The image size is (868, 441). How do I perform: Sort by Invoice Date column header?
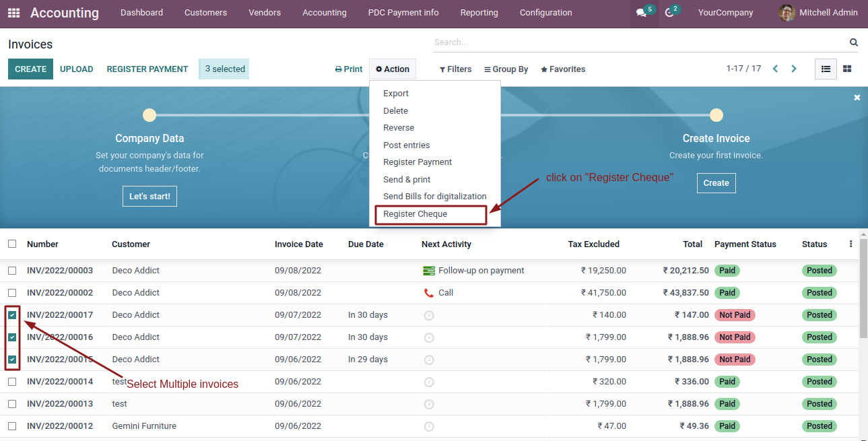(x=299, y=244)
